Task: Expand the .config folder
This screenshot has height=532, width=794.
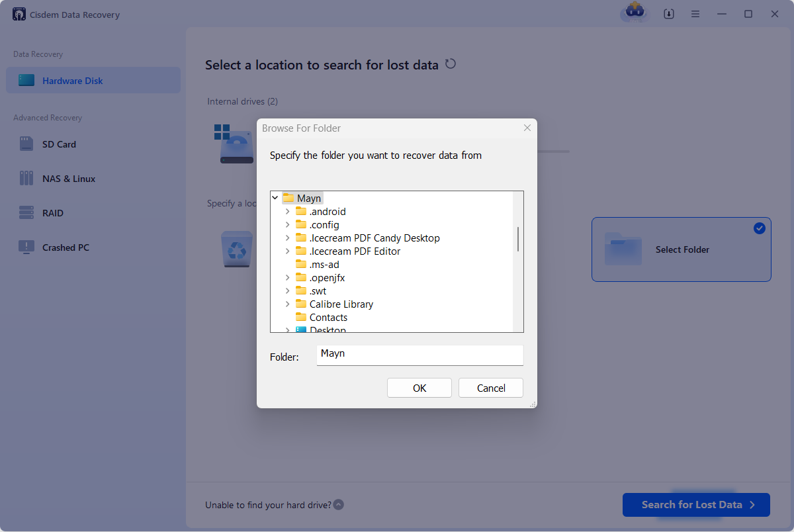Action: tap(288, 224)
